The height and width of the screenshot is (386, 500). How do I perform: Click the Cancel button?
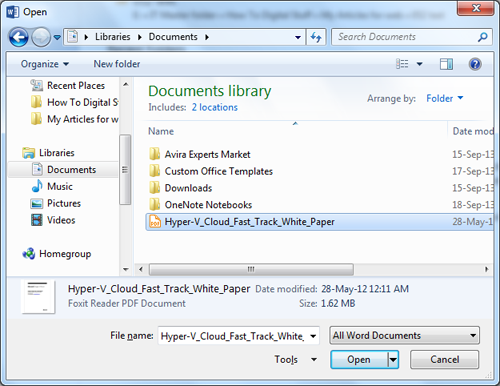(445, 359)
